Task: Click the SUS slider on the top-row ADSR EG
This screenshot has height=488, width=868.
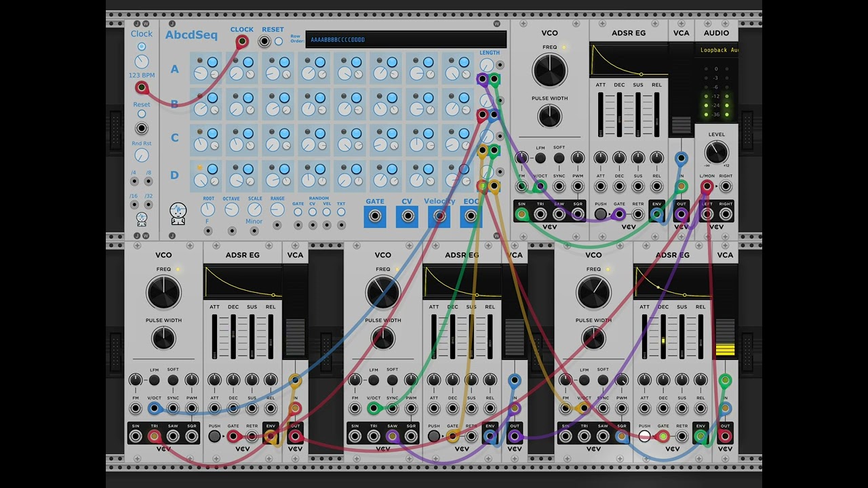Action: (638, 114)
